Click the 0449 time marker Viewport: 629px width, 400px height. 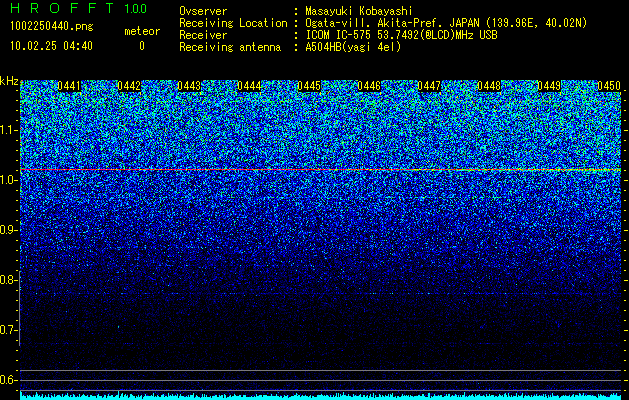click(549, 86)
